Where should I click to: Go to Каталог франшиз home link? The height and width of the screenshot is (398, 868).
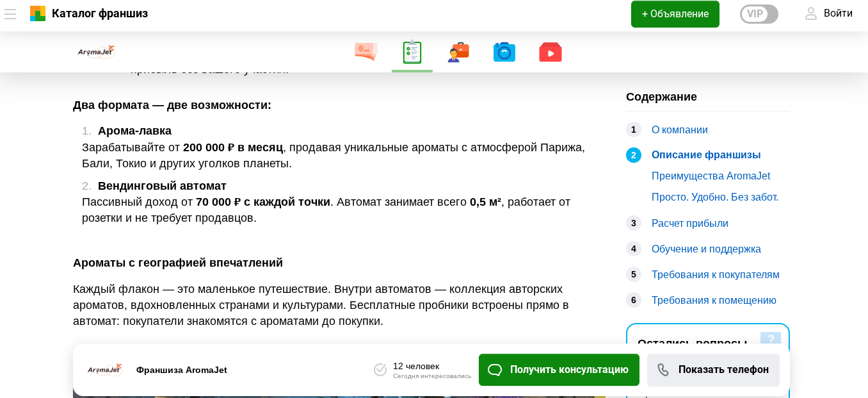tap(100, 13)
